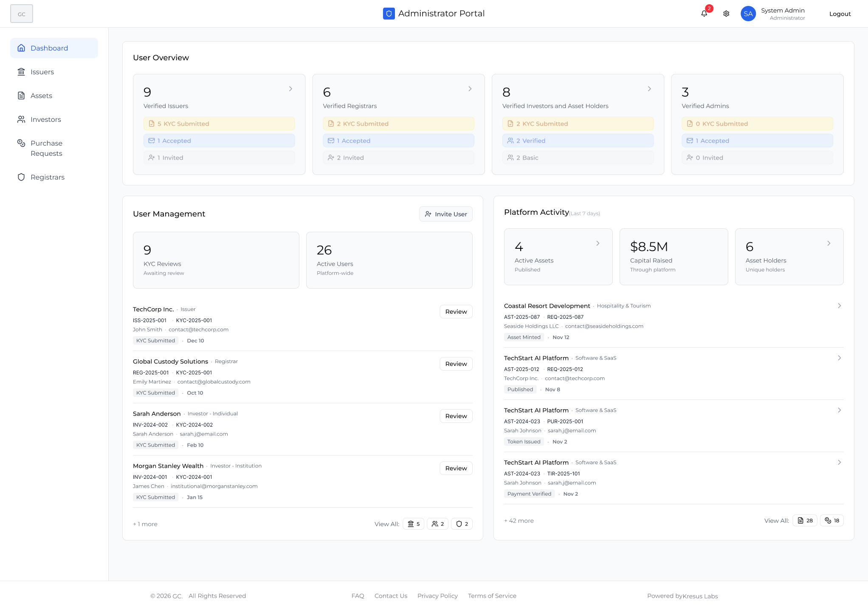Expand the Active Assets card
Image resolution: width=868 pixels, height=610 pixels.
pyautogui.click(x=598, y=243)
